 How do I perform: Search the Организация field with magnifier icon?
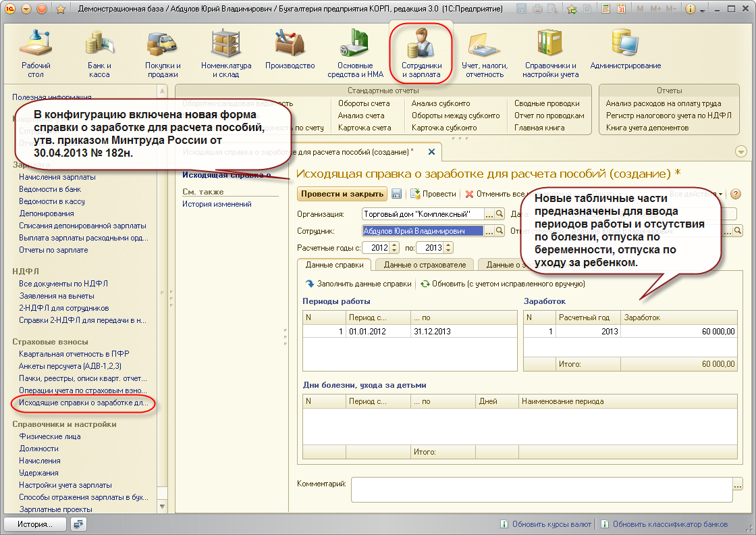(x=500, y=214)
